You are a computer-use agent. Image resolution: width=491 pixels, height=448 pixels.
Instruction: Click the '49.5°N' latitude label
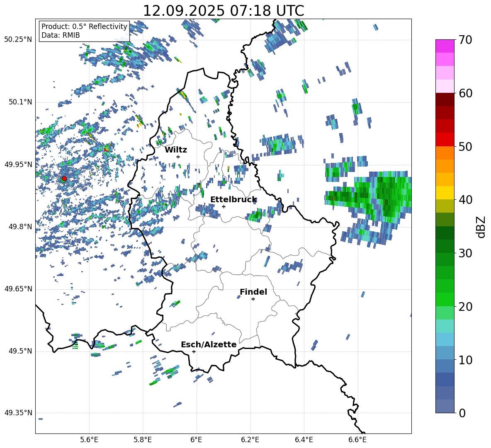click(x=20, y=351)
